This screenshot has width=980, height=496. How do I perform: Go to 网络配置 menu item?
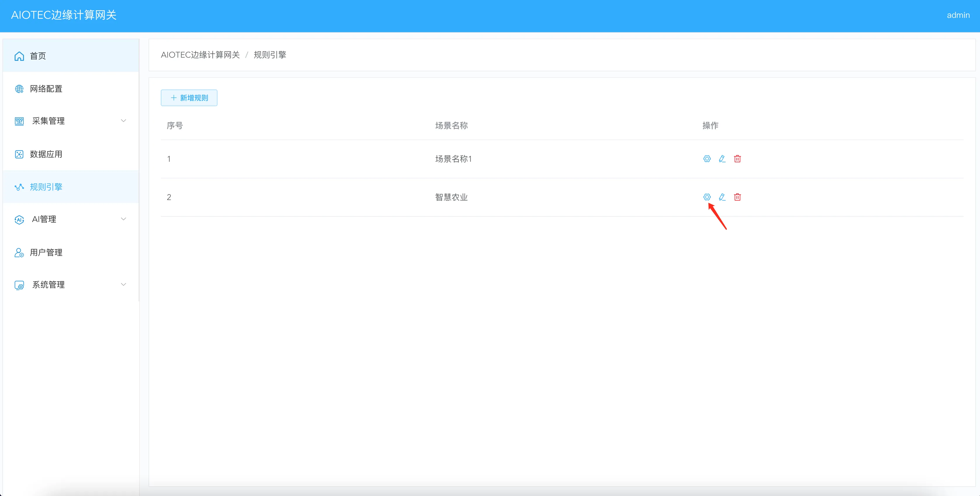46,89
